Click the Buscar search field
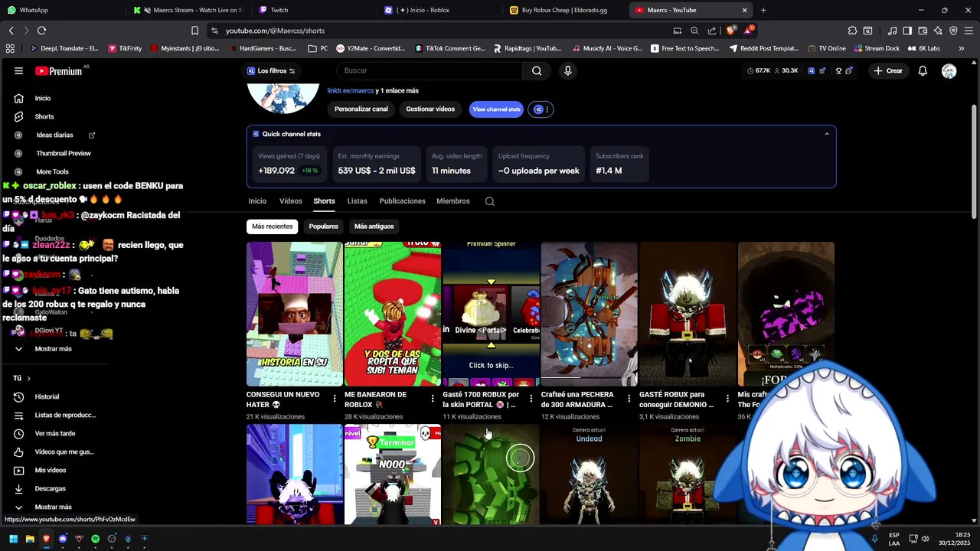The height and width of the screenshot is (551, 980). 430,70
